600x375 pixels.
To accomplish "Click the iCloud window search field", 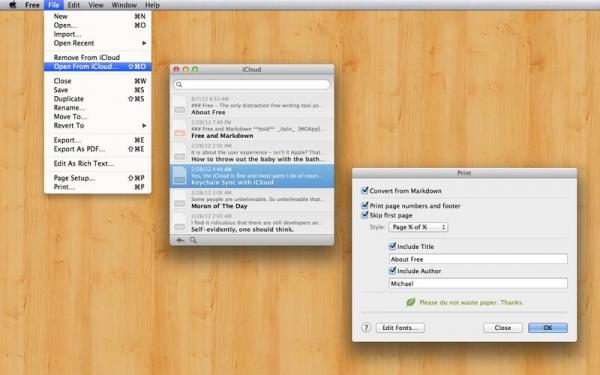I will click(252, 84).
